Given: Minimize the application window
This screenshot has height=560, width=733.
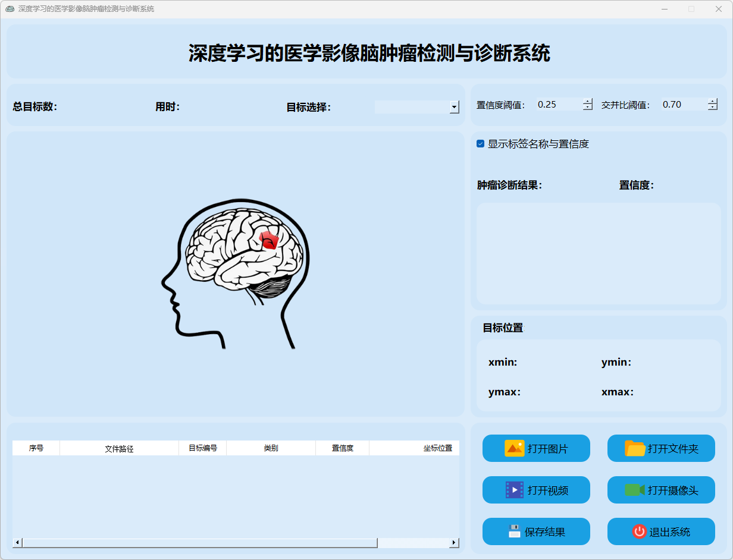Looking at the screenshot, I should pos(664,9).
